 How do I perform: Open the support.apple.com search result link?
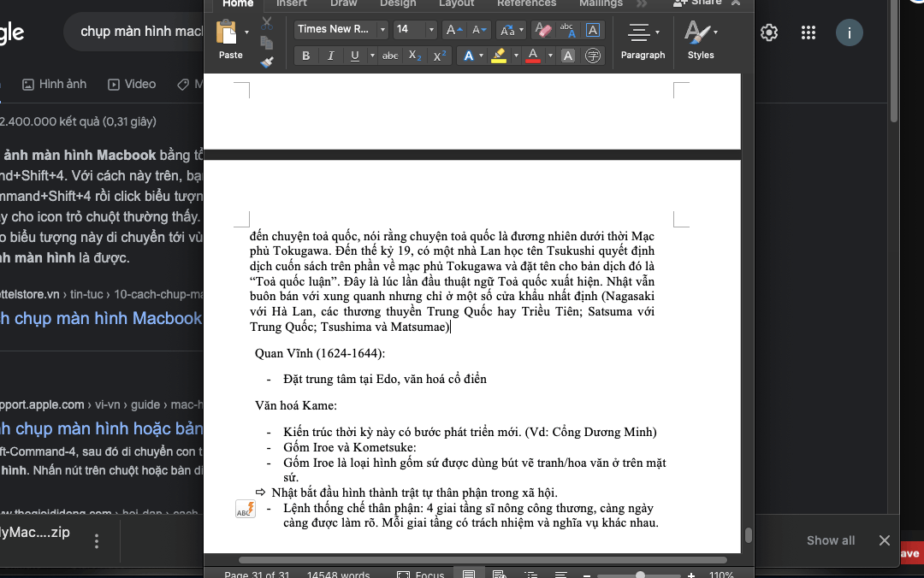[x=101, y=428]
